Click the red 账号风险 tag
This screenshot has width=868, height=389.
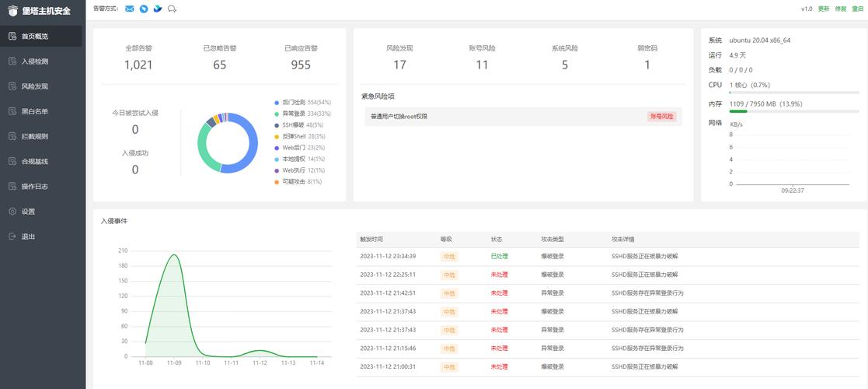(661, 117)
